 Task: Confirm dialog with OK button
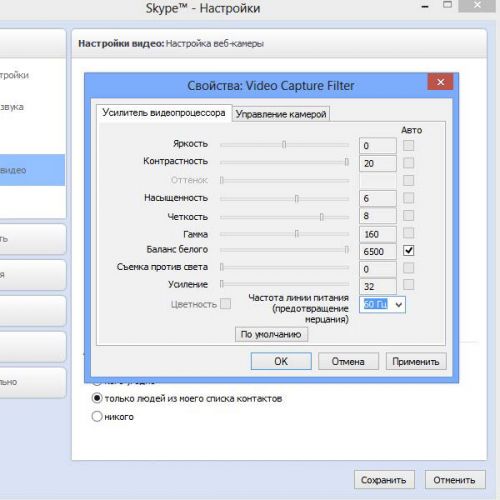point(281,361)
